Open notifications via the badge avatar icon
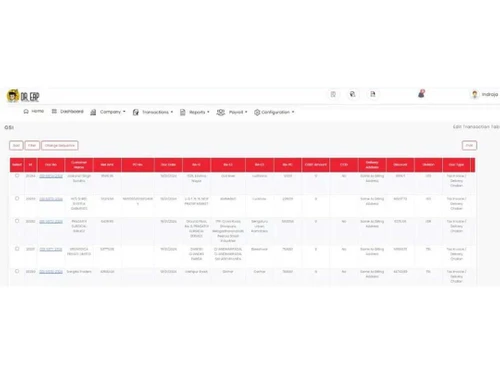The image size is (500, 375). tap(421, 94)
